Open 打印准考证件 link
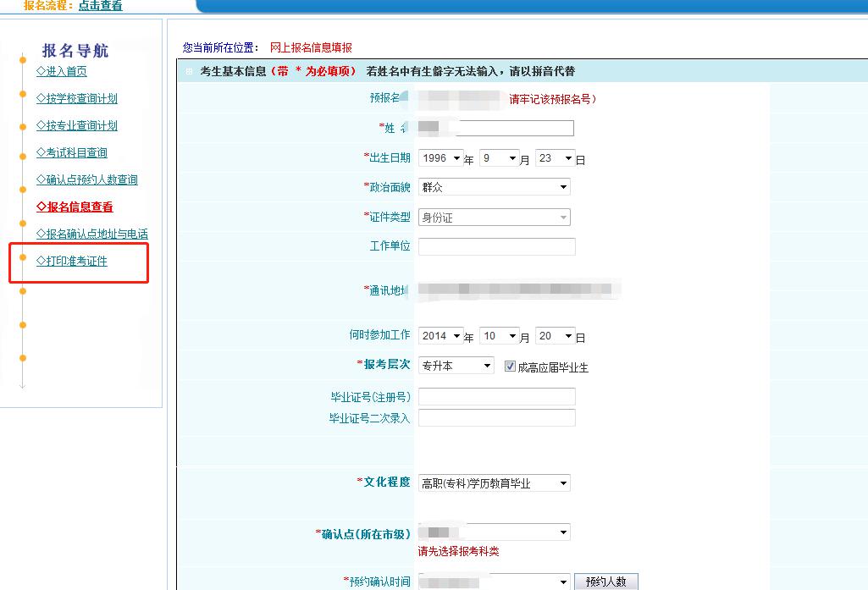Viewport: 868px width, 590px height. 72,262
